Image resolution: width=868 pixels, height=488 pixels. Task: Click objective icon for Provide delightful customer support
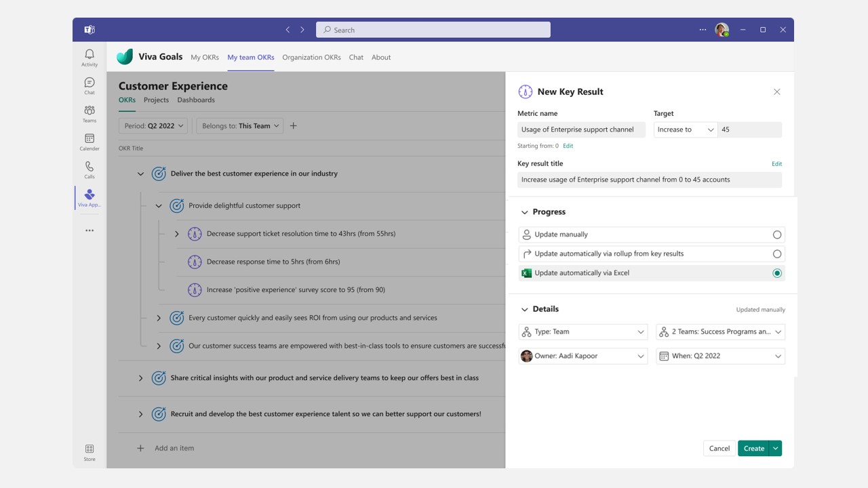point(177,205)
